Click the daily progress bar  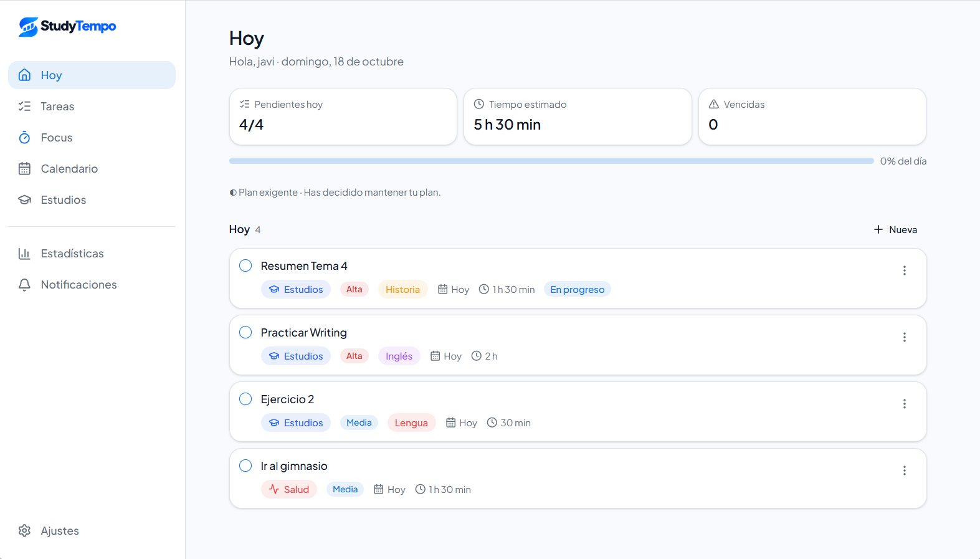pos(551,161)
